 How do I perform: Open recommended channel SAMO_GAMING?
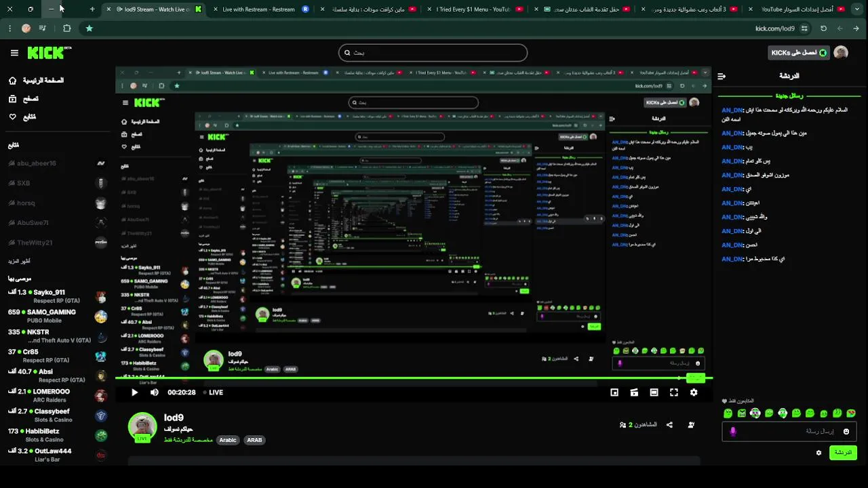coord(57,316)
